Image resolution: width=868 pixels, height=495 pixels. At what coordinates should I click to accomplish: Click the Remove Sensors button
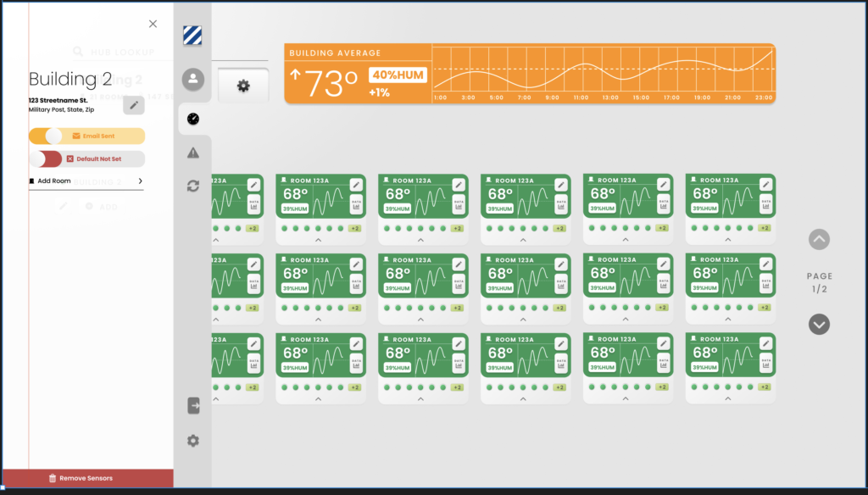[87, 478]
